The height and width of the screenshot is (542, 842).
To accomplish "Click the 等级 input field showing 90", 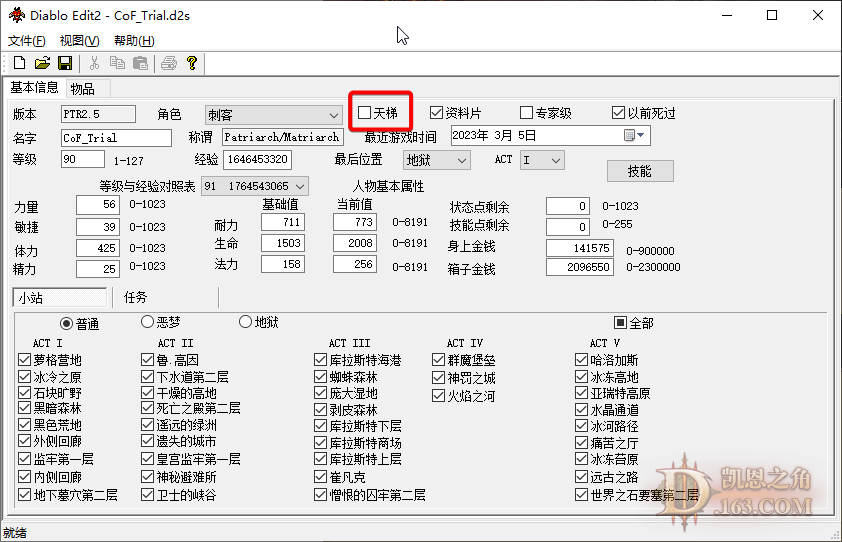I will (83, 160).
